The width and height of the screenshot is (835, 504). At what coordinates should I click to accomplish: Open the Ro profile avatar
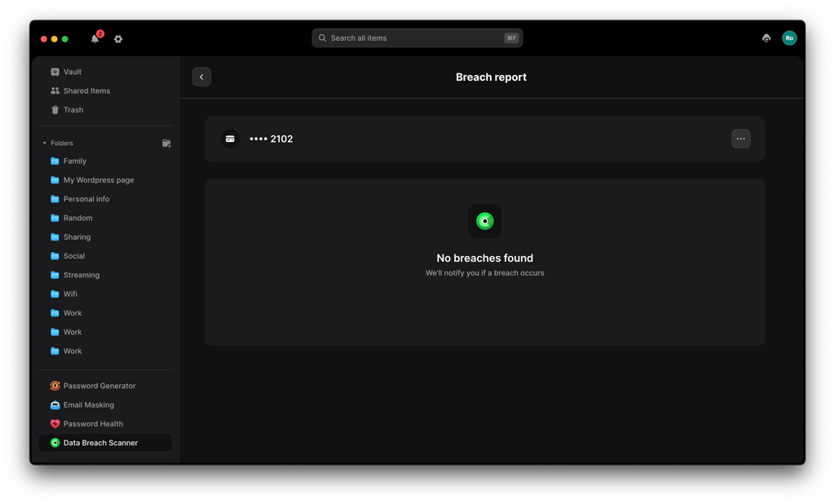pyautogui.click(x=789, y=38)
